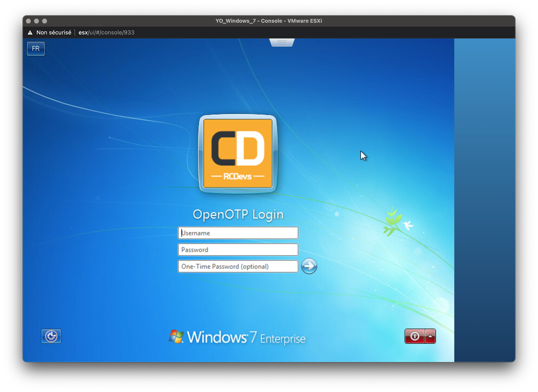Click the esx/ui/#/console/933 address text
The image size is (538, 392).
pyautogui.click(x=106, y=33)
